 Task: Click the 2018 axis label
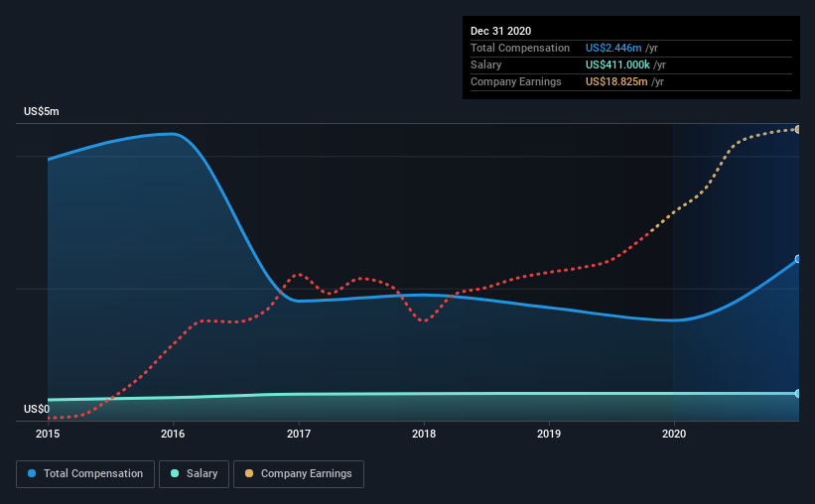point(424,434)
